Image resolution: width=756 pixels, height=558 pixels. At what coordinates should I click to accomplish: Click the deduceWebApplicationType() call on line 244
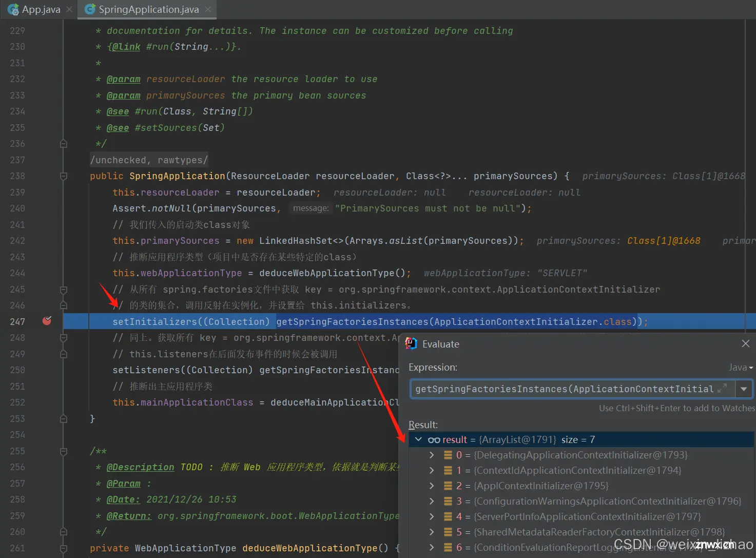(332, 273)
